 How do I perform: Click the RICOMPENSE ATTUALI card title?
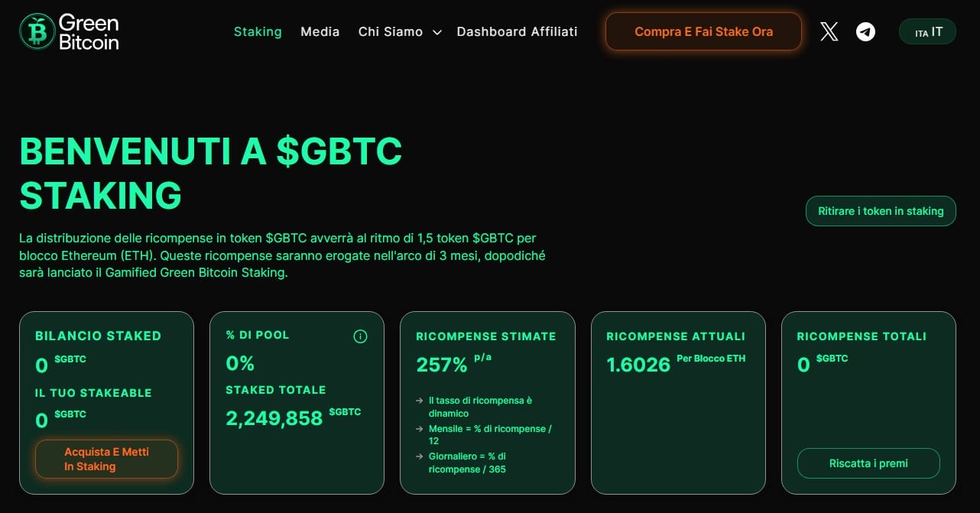[x=675, y=336]
